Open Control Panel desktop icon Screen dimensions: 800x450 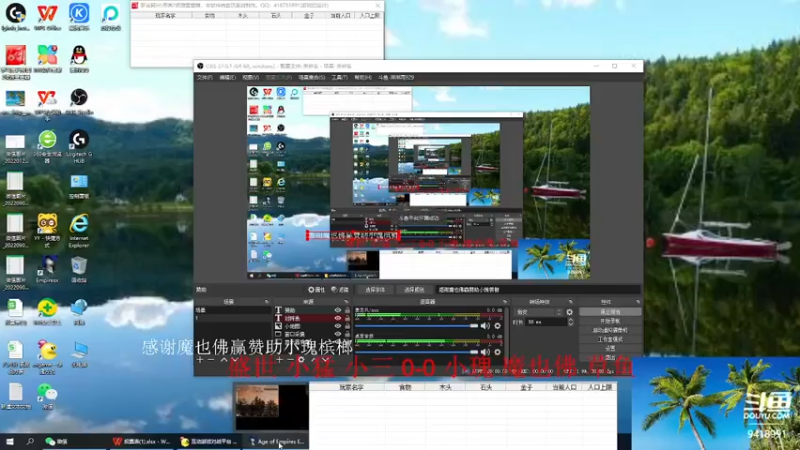pyautogui.click(x=79, y=186)
